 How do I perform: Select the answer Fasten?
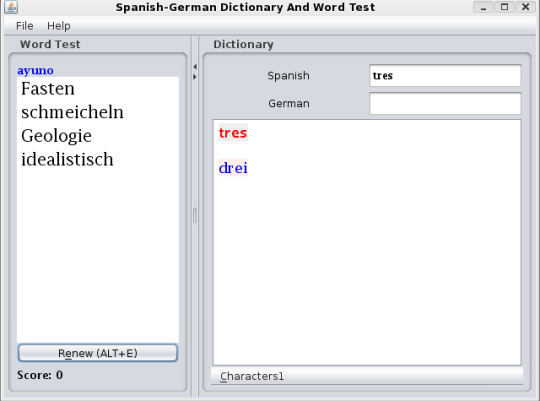pyautogui.click(x=48, y=89)
